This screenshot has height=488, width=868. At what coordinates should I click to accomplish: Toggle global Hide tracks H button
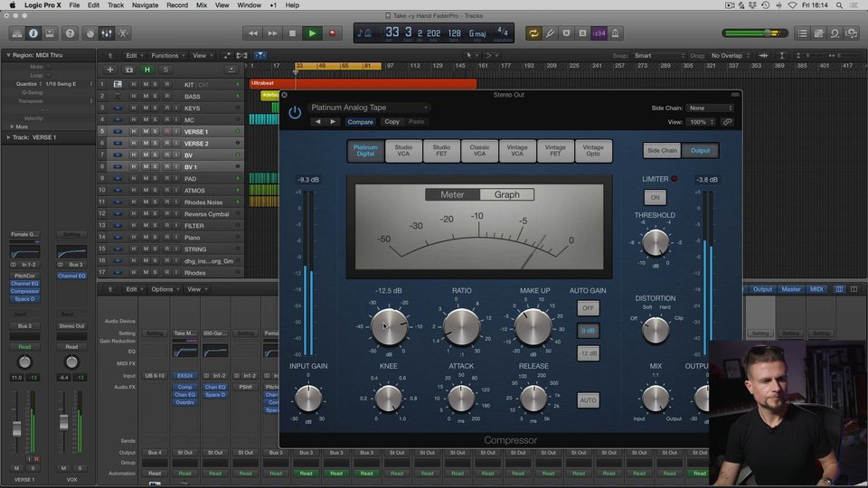click(147, 70)
